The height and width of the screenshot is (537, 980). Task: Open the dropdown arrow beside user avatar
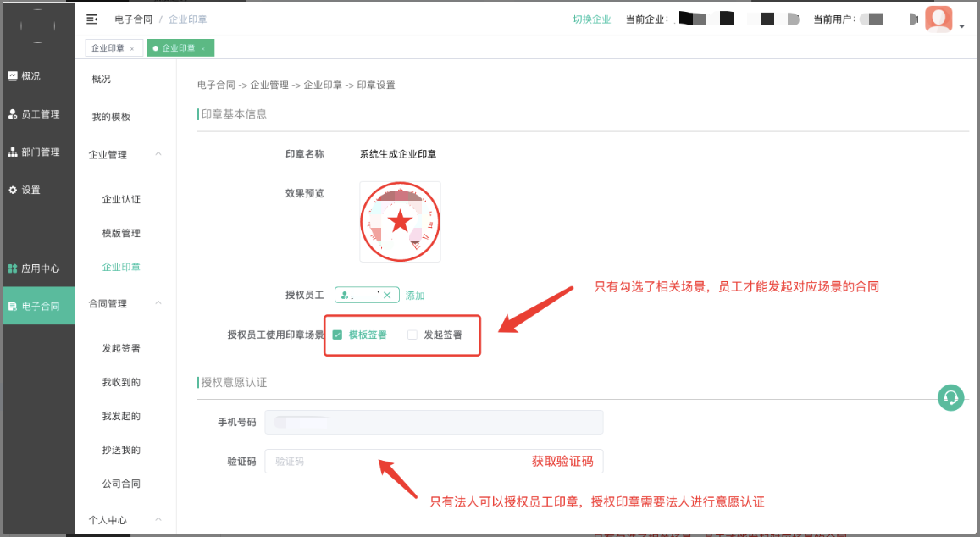[x=961, y=27]
